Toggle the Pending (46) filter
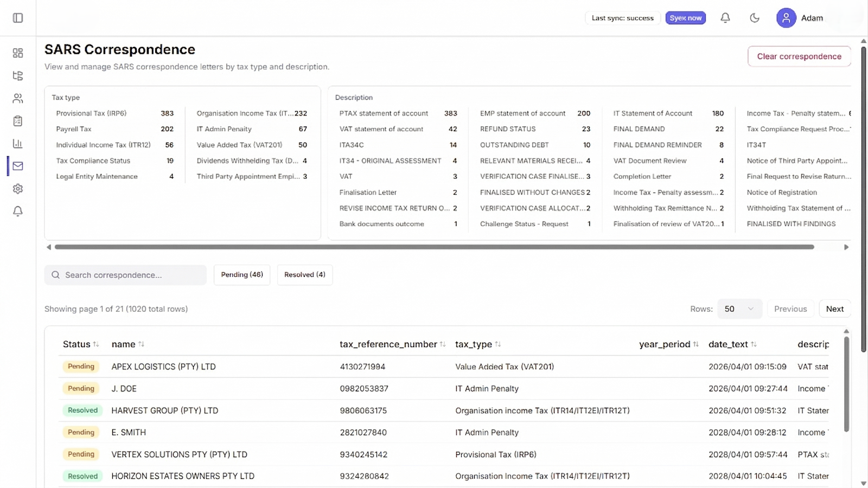The width and height of the screenshot is (868, 488). pos(242,275)
